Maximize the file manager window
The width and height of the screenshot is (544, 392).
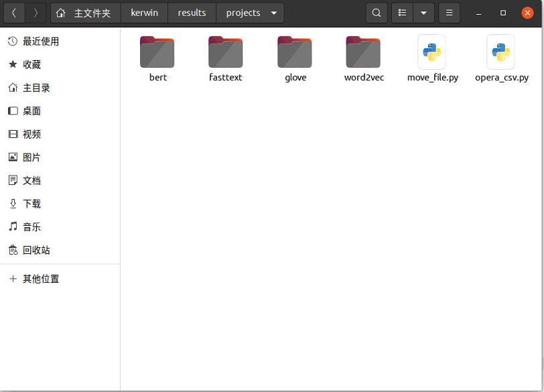pyautogui.click(x=503, y=13)
